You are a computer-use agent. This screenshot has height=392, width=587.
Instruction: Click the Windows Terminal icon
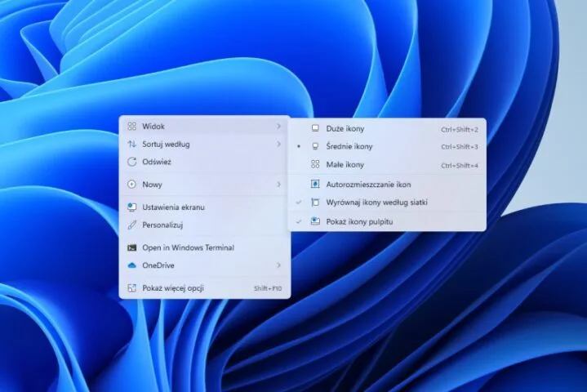(131, 247)
